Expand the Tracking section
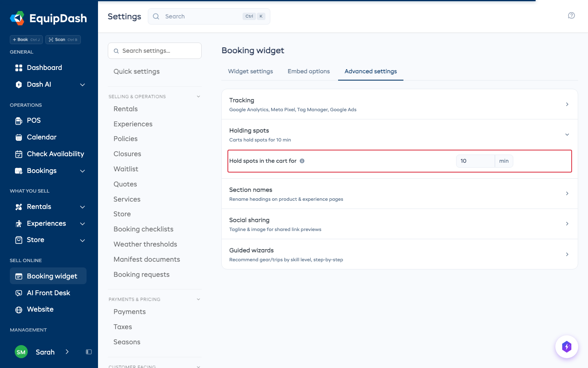Image resolution: width=588 pixels, height=368 pixels. [400, 104]
